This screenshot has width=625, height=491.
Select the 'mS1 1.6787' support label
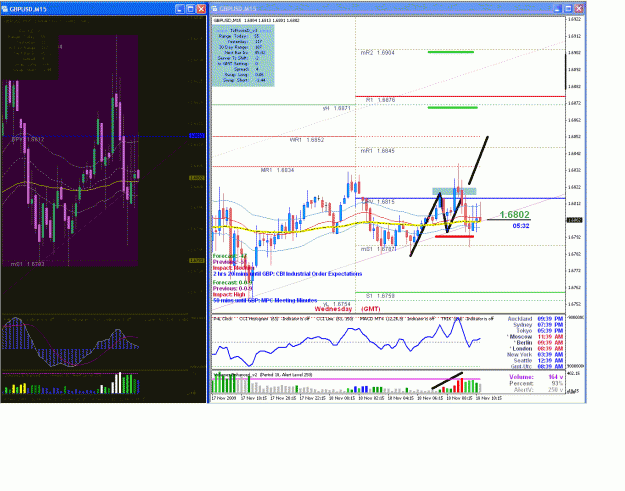[378, 249]
